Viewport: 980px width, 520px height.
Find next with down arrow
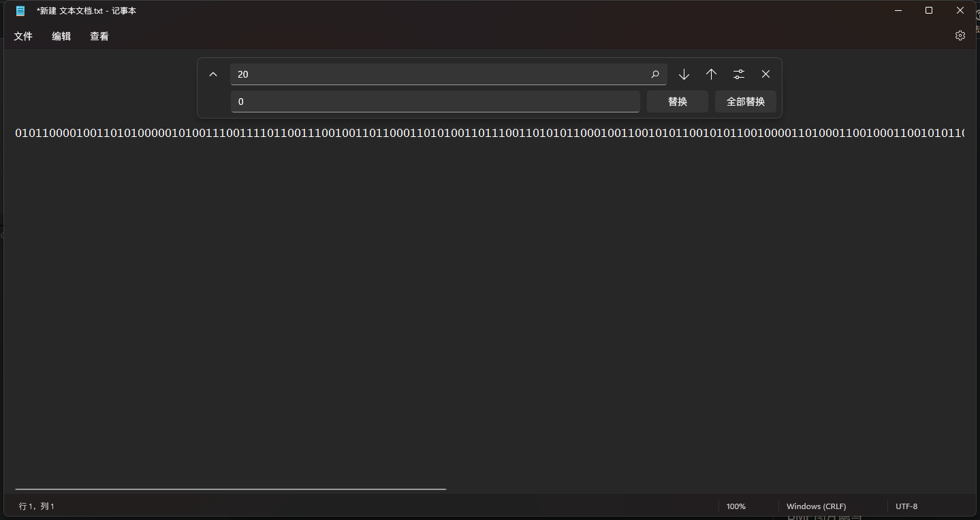tap(684, 74)
